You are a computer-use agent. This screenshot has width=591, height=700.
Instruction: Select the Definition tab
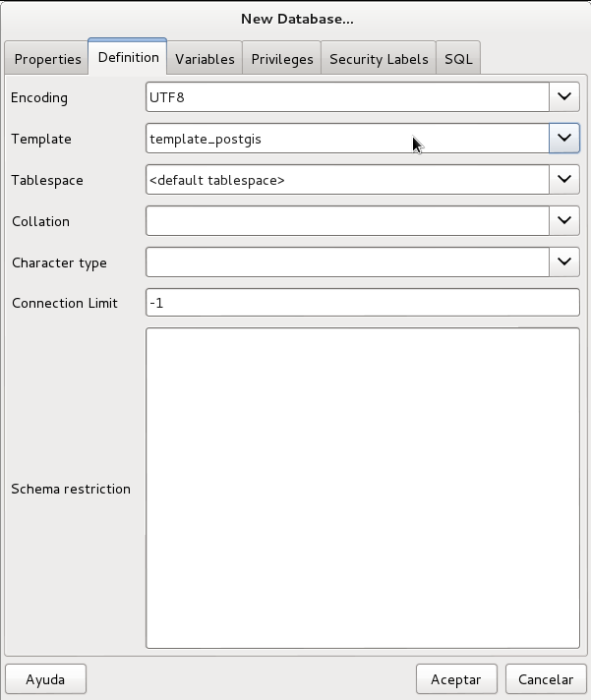(x=128, y=57)
